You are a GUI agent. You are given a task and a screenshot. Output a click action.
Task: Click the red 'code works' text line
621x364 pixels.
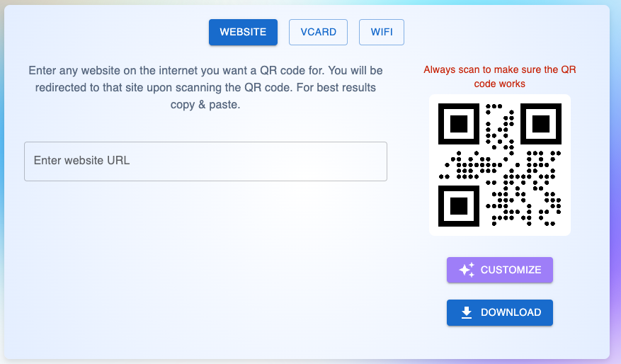(500, 84)
